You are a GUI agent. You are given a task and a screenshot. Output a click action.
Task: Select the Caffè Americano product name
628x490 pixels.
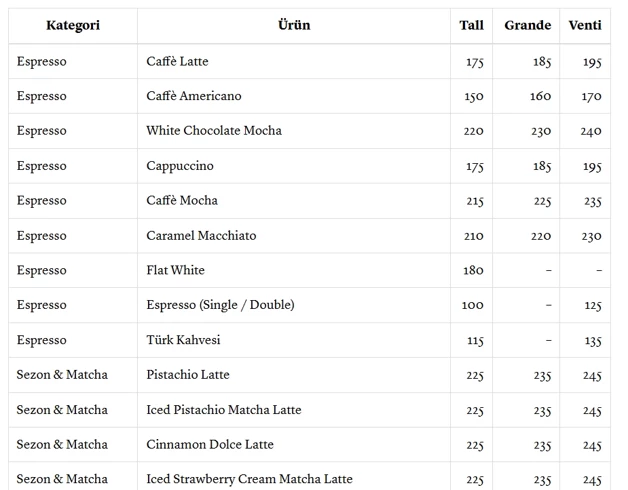(x=193, y=96)
